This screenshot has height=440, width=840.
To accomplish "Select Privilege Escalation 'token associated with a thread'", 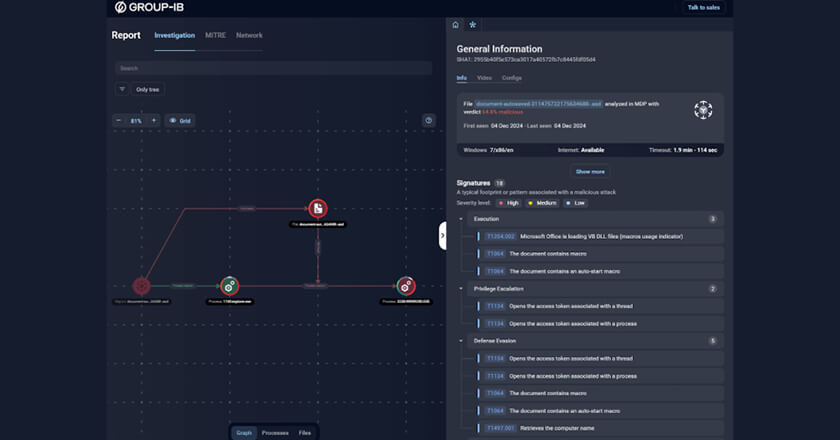I will click(x=601, y=306).
